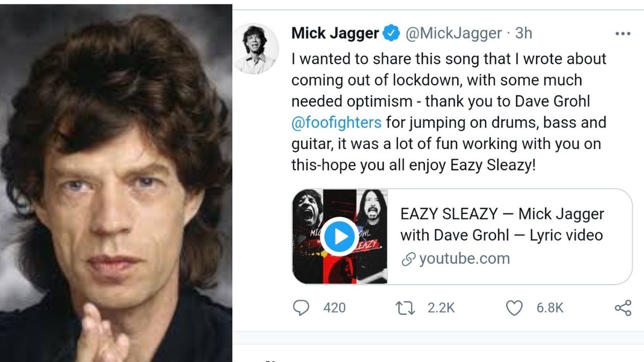Click the share icon on the tweet
The image size is (644, 362).
pos(623,308)
